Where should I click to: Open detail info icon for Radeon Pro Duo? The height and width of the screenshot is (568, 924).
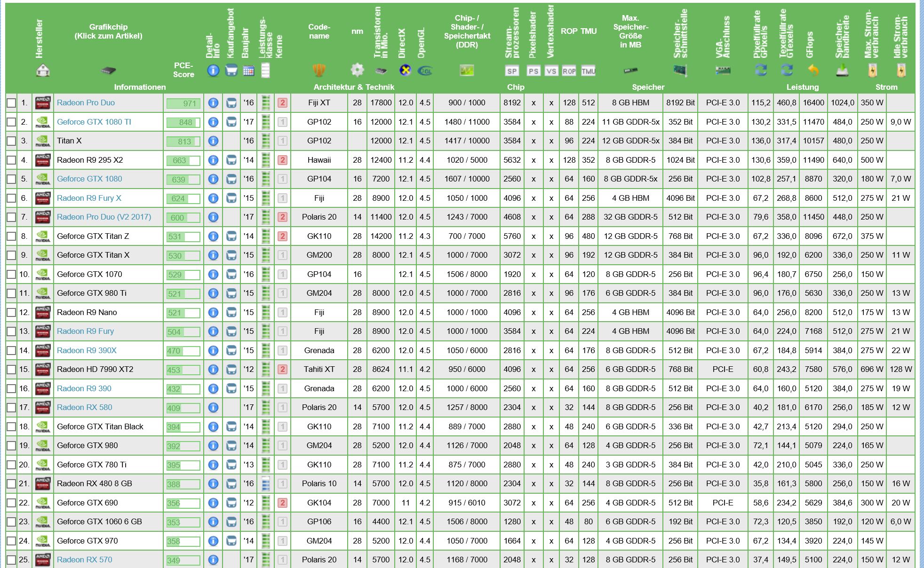point(213,103)
